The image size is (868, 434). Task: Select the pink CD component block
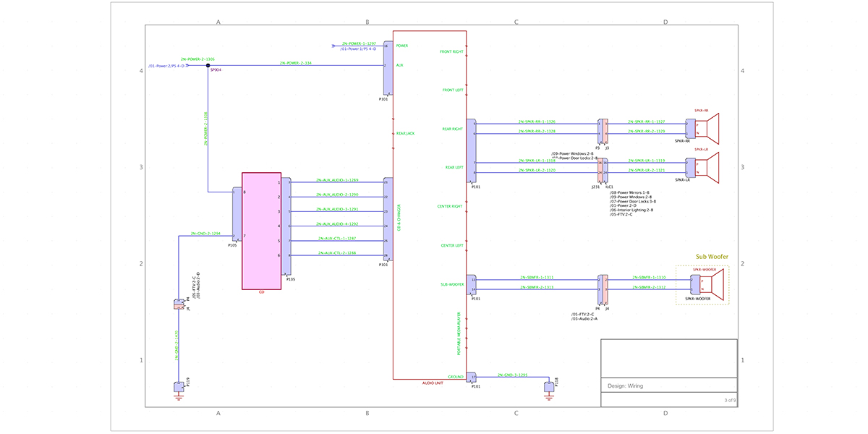[x=261, y=231]
